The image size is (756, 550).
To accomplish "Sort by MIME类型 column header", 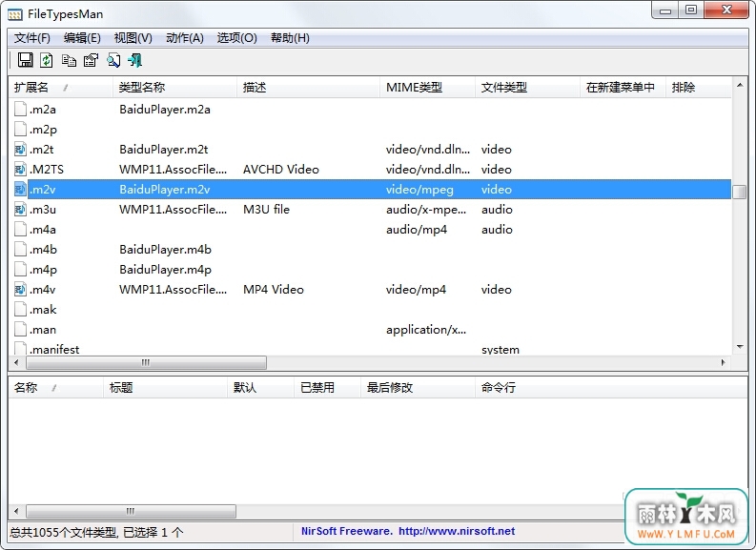I will [x=428, y=88].
